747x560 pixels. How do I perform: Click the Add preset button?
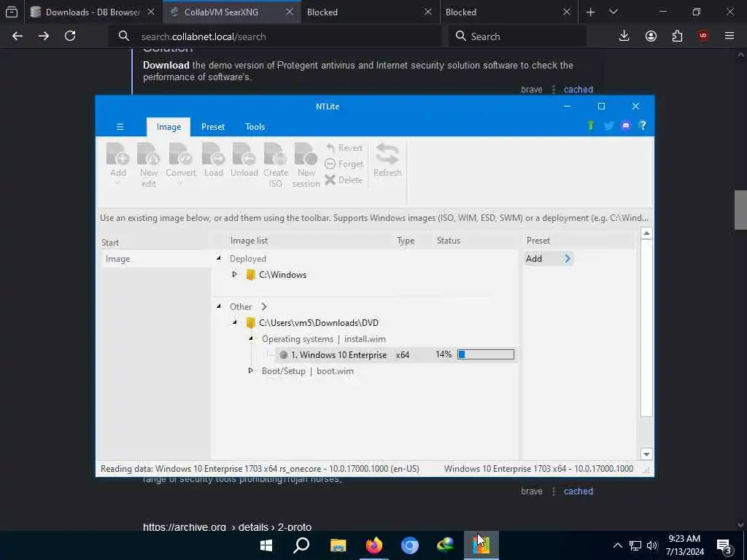[x=549, y=259]
